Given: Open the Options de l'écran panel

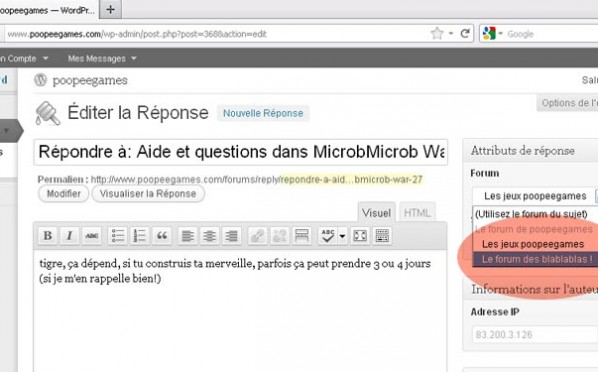Looking at the screenshot, I should [568, 103].
